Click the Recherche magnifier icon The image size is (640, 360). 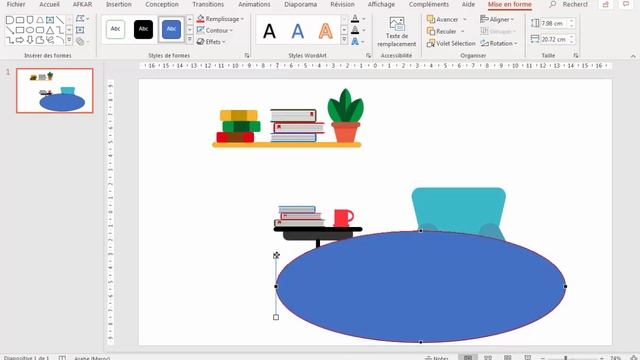click(552, 4)
